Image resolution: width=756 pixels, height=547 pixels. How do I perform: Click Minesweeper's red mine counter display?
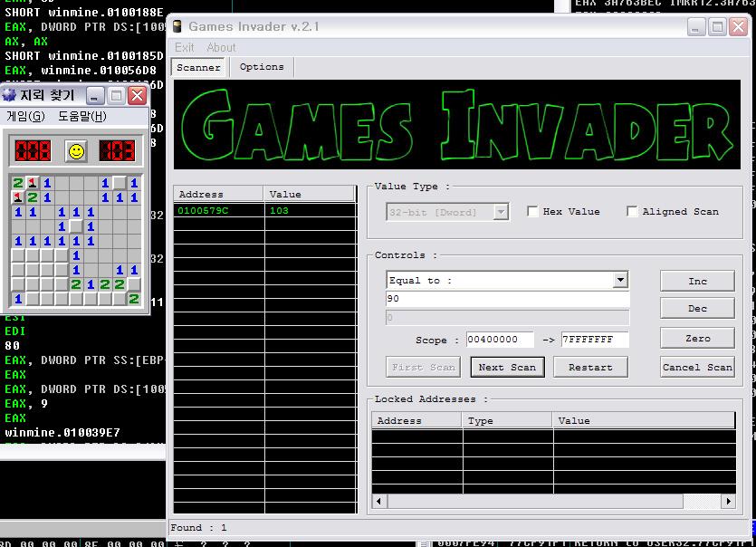pyautogui.click(x=33, y=151)
